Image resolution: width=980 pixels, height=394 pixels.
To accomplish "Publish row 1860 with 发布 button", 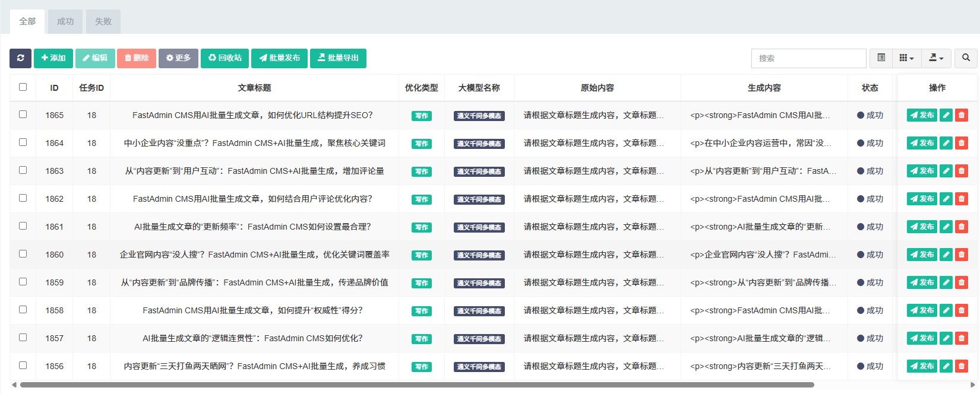I will point(922,255).
